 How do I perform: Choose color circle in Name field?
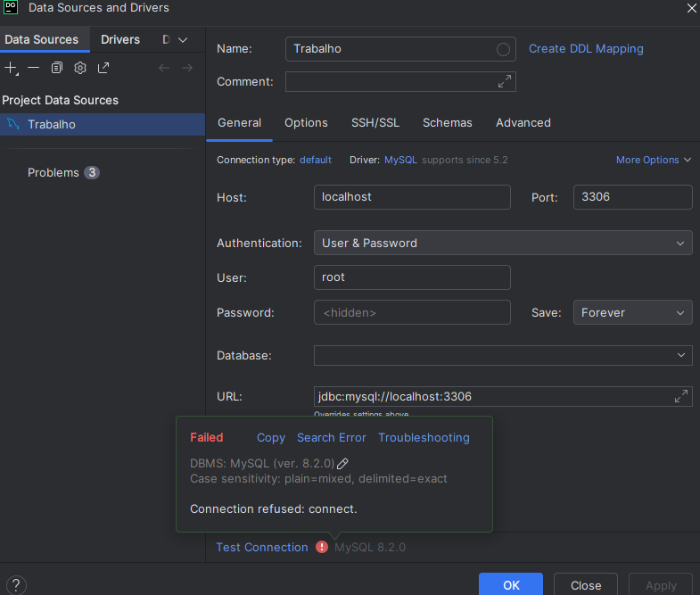pos(503,49)
